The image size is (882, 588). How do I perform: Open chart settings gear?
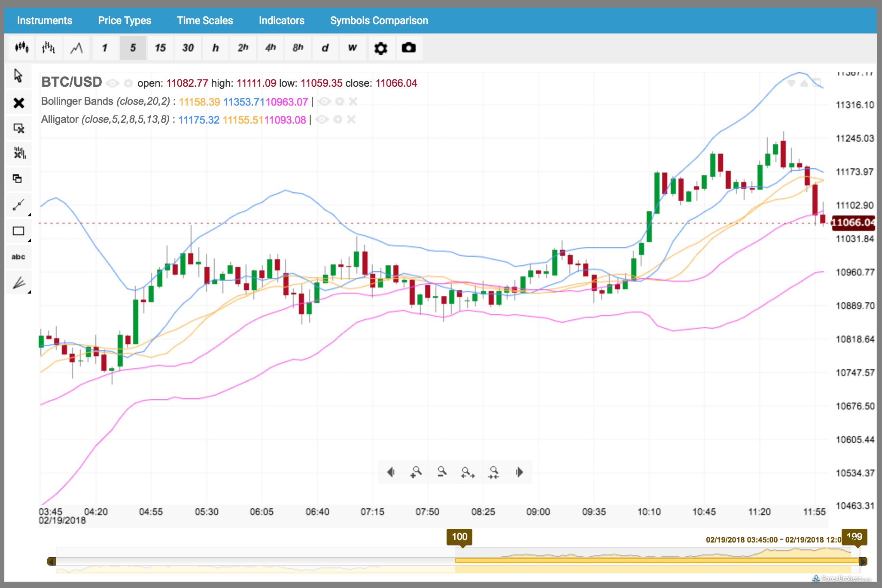(x=381, y=48)
